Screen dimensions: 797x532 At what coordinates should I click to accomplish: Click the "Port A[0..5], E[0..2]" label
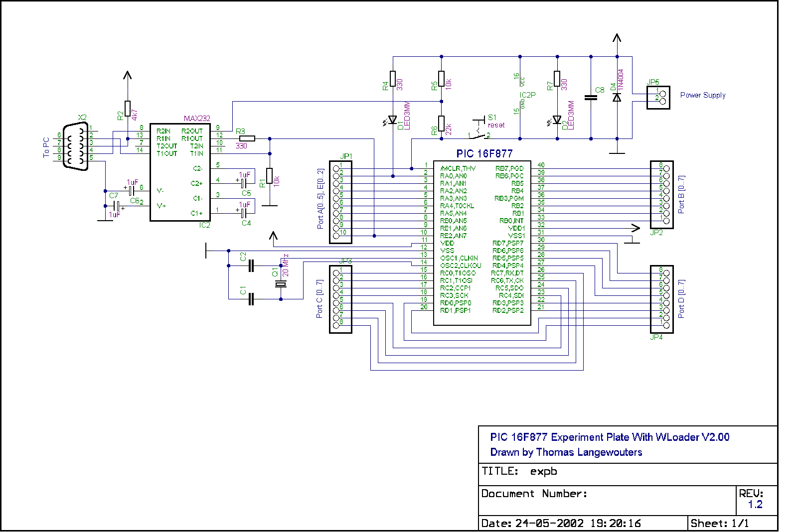click(320, 198)
